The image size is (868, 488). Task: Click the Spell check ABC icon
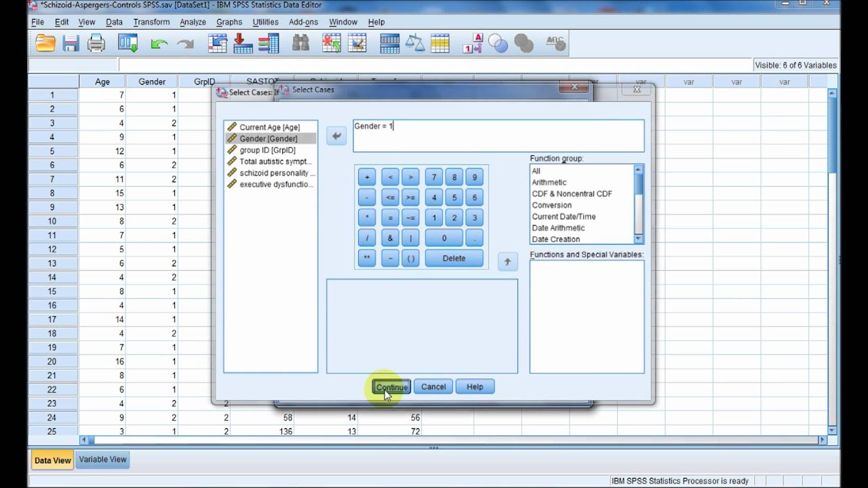pyautogui.click(x=555, y=44)
